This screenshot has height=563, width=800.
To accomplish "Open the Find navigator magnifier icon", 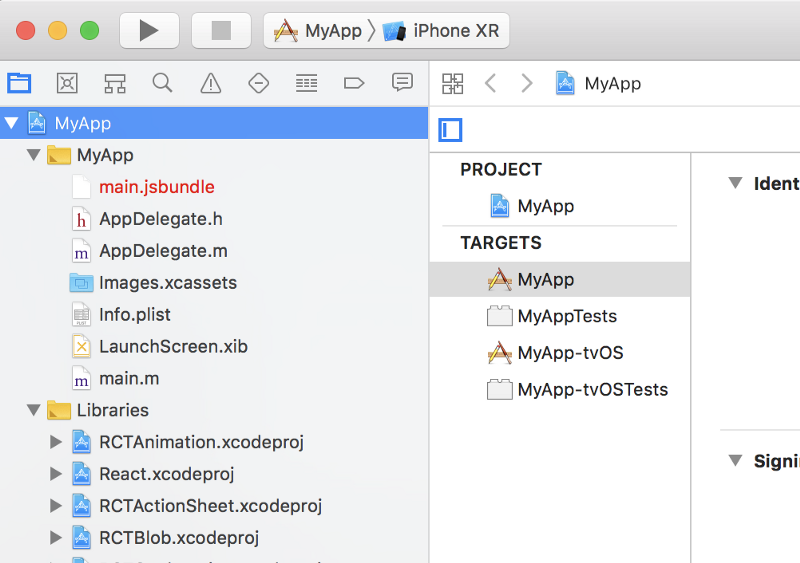I will [x=162, y=83].
